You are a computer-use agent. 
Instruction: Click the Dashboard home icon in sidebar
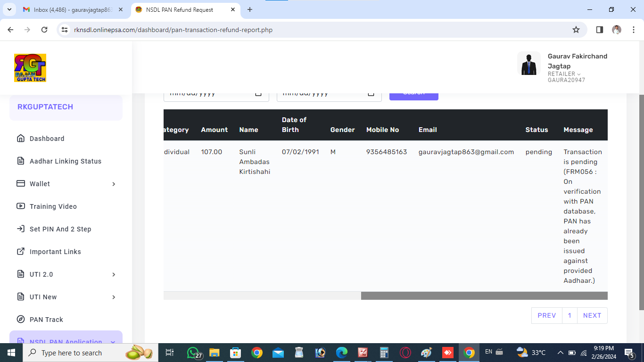pos(21,139)
